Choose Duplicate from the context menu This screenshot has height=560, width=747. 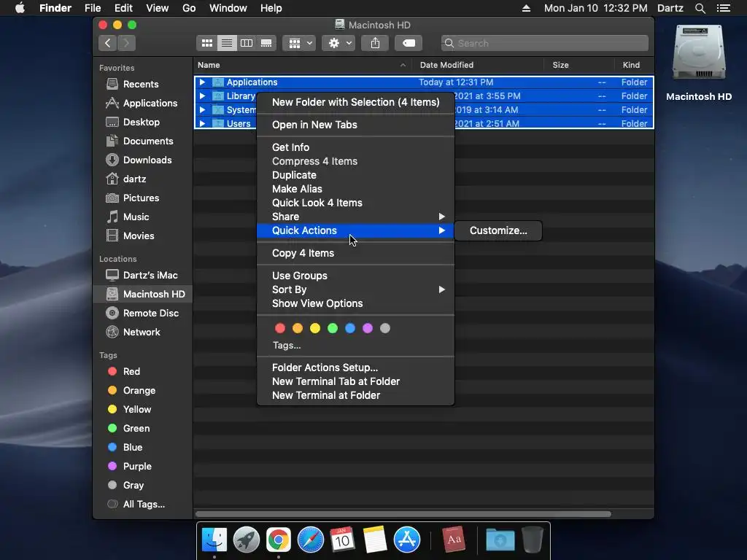coord(355,175)
